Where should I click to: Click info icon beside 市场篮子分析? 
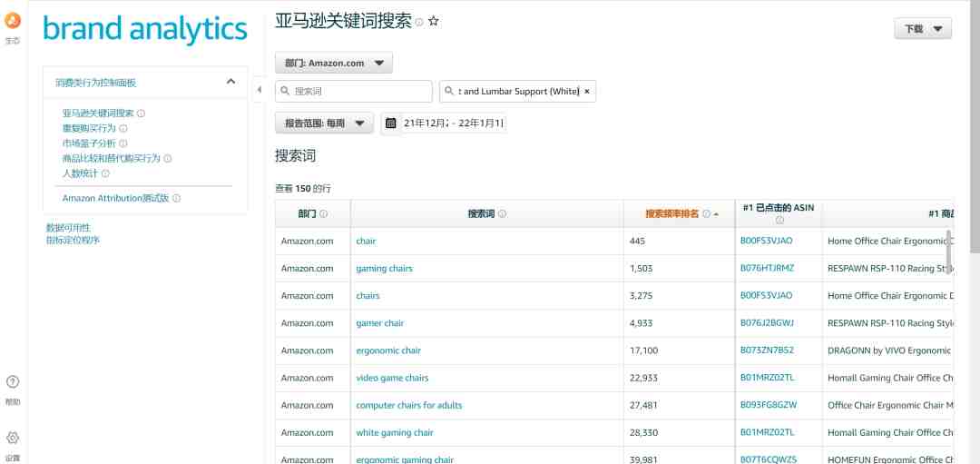(123, 143)
